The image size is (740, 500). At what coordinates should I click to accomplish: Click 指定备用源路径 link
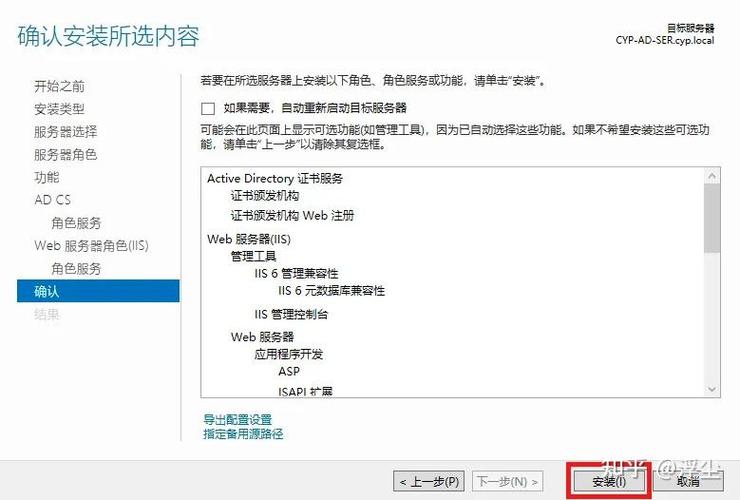tap(243, 433)
